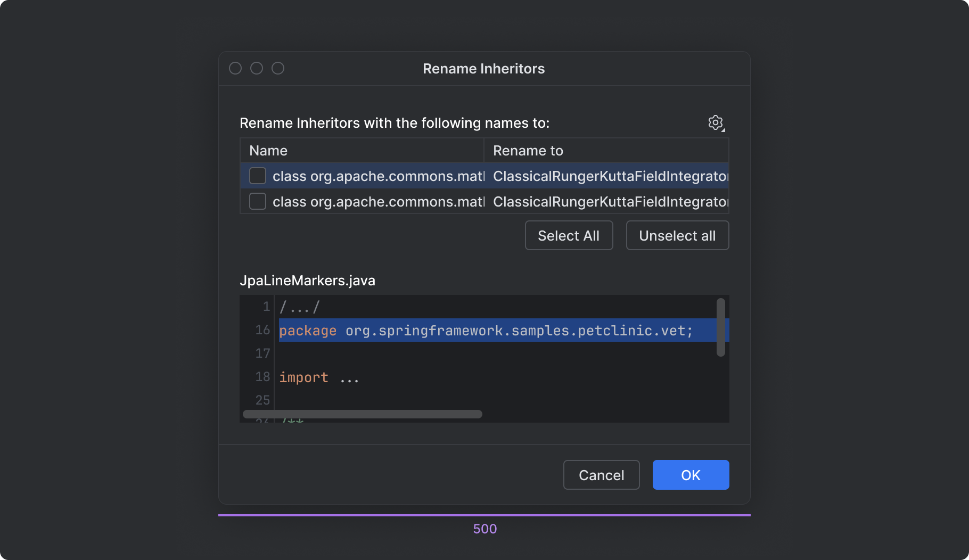Check the second inheritor class checkbox
969x560 pixels.
[257, 201]
